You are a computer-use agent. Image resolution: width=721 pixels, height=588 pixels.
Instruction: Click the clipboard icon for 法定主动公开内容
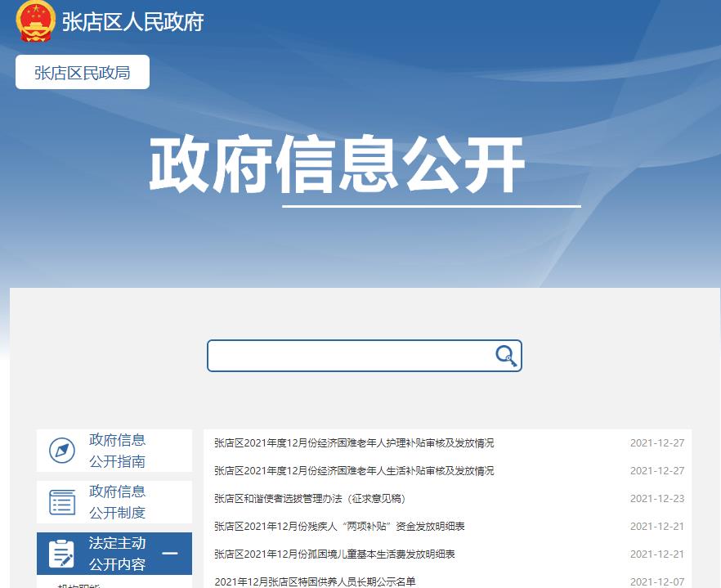click(x=62, y=554)
